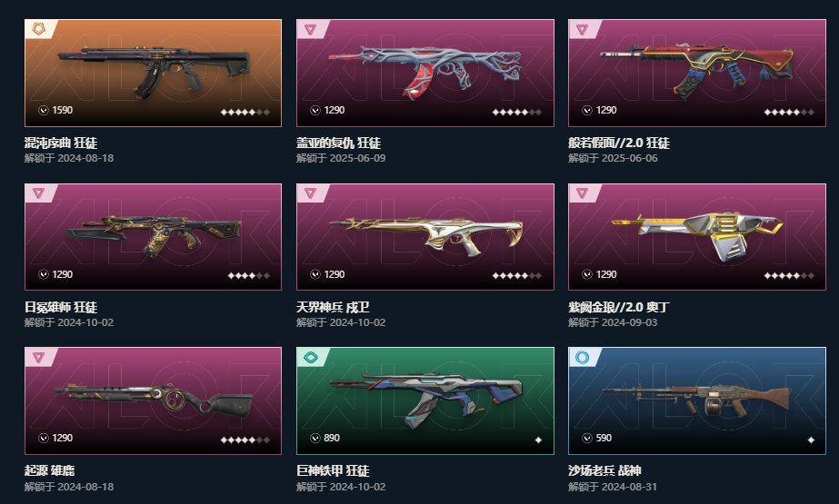The image size is (839, 504).
Task: Click the single level diamond on 巨神铁甲 狂徒
Action: point(538,440)
